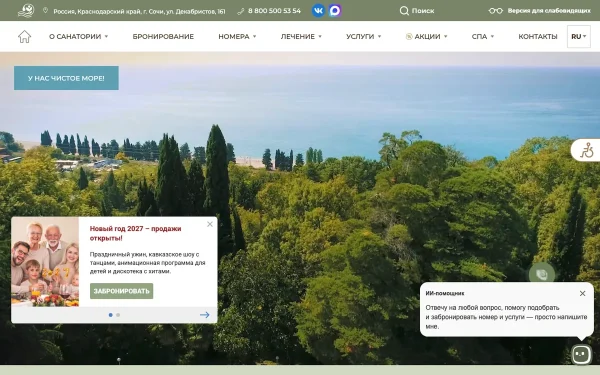The width and height of the screenshot is (600, 375).
Task: Click the ИИ-помощник assistant message text
Action: (x=506, y=317)
